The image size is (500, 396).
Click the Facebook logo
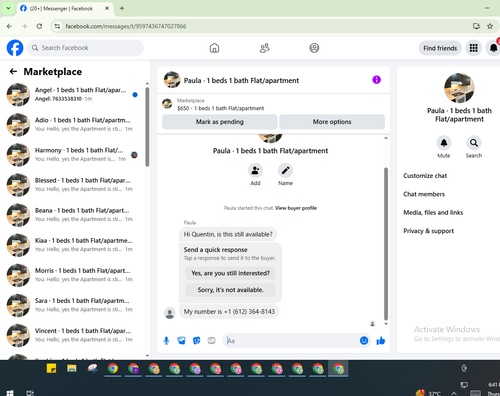(x=15, y=48)
